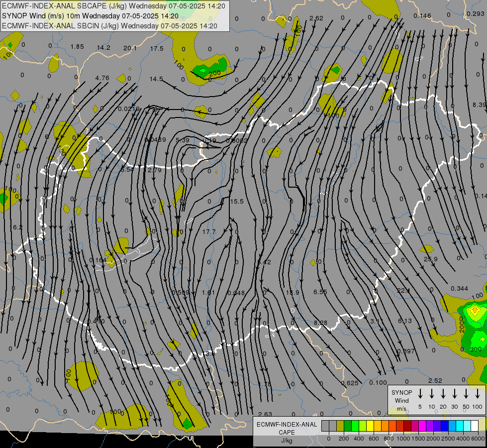Pick the dark green CAPE legend swatch
This screenshot has height=448, width=487.
(348, 426)
